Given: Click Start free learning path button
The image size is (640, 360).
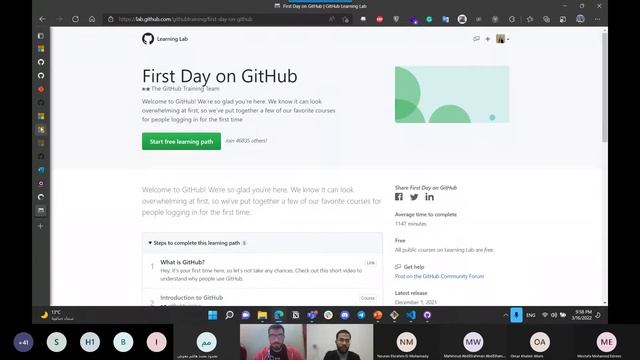Looking at the screenshot, I should (x=181, y=141).
